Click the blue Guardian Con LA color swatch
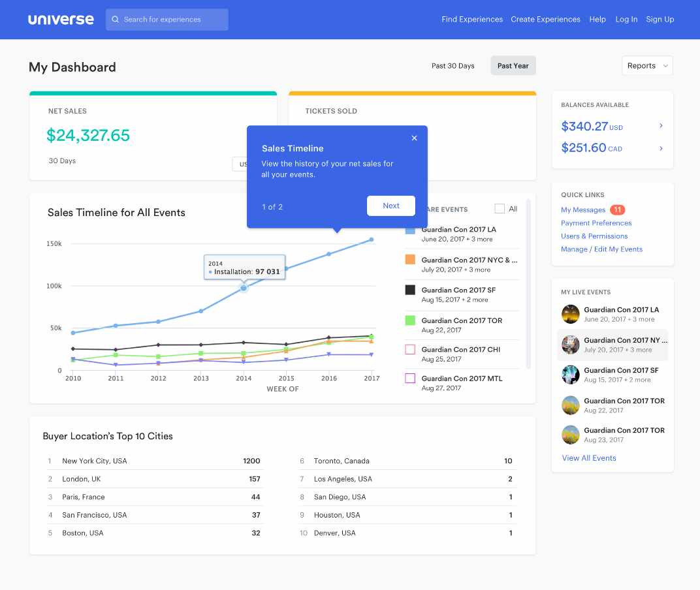700x590 pixels. coord(410,230)
